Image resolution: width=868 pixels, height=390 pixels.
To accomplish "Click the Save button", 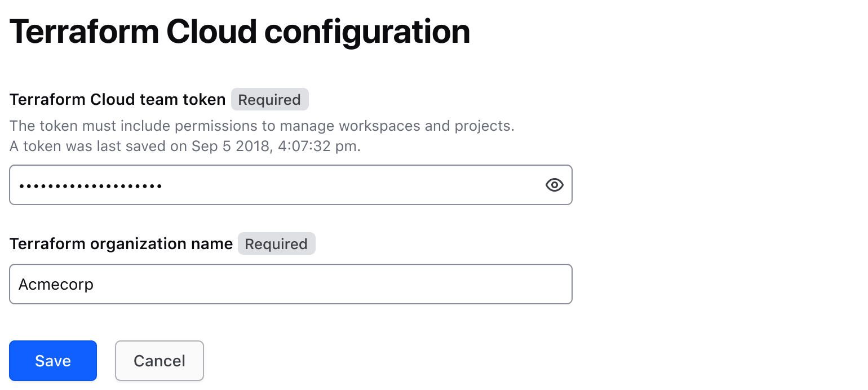I will pyautogui.click(x=52, y=361).
